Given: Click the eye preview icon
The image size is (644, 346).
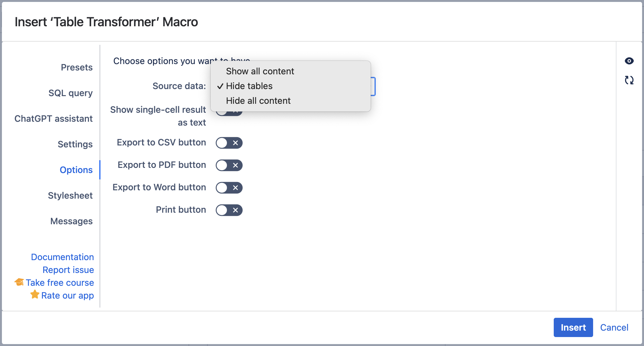Looking at the screenshot, I should click(629, 61).
